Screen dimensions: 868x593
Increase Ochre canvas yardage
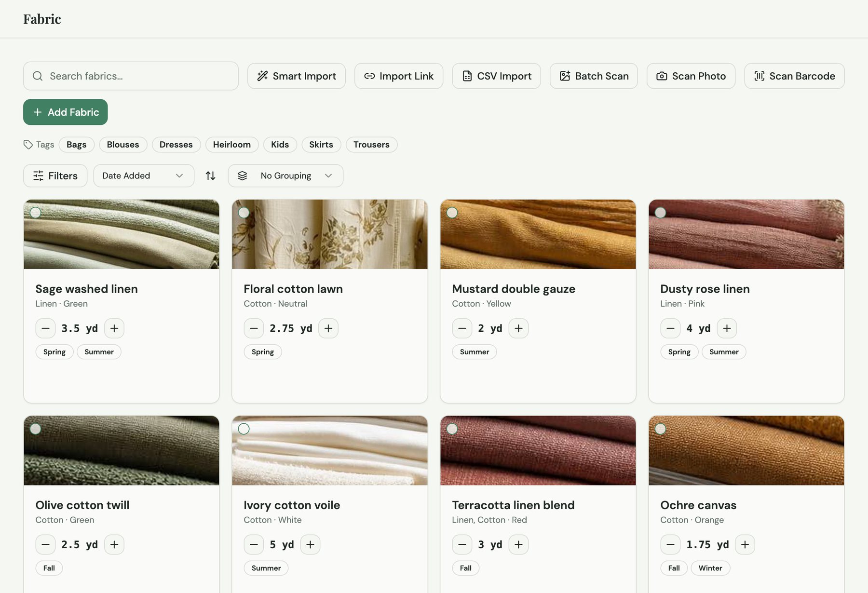(x=745, y=544)
